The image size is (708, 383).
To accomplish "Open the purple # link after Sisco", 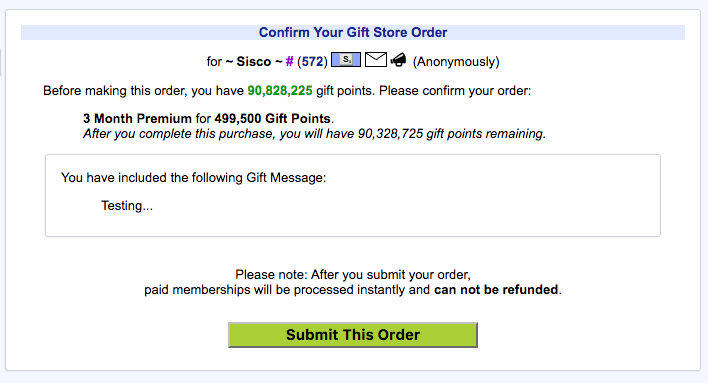I will 289,61.
